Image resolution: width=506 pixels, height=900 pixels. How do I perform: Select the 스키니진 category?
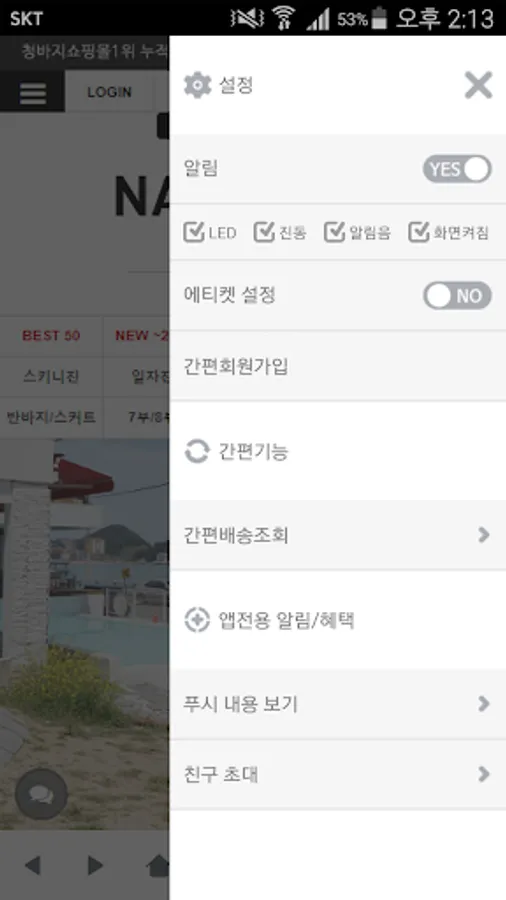51,377
